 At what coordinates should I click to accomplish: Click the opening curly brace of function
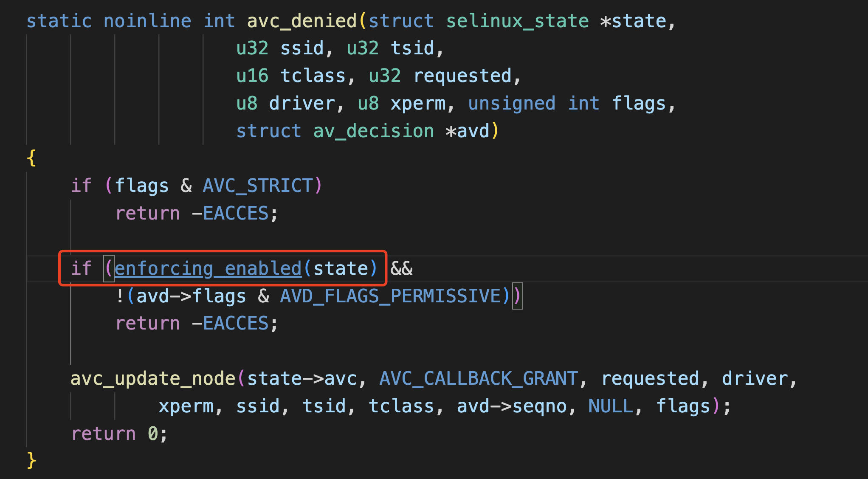point(31,158)
